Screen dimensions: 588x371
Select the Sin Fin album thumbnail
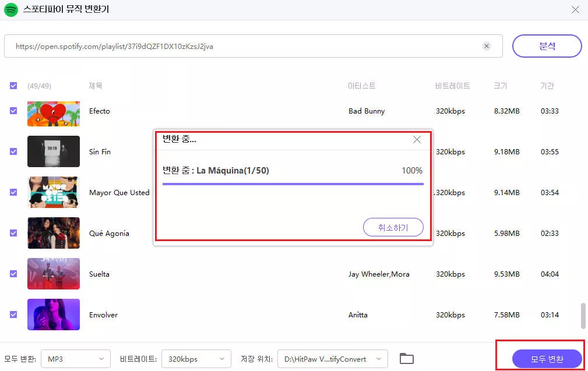(54, 151)
